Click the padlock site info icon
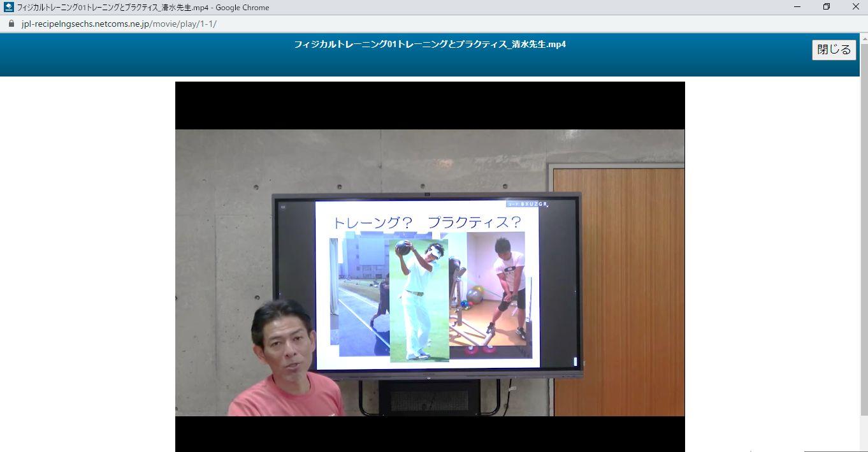868x452 pixels. tap(11, 24)
